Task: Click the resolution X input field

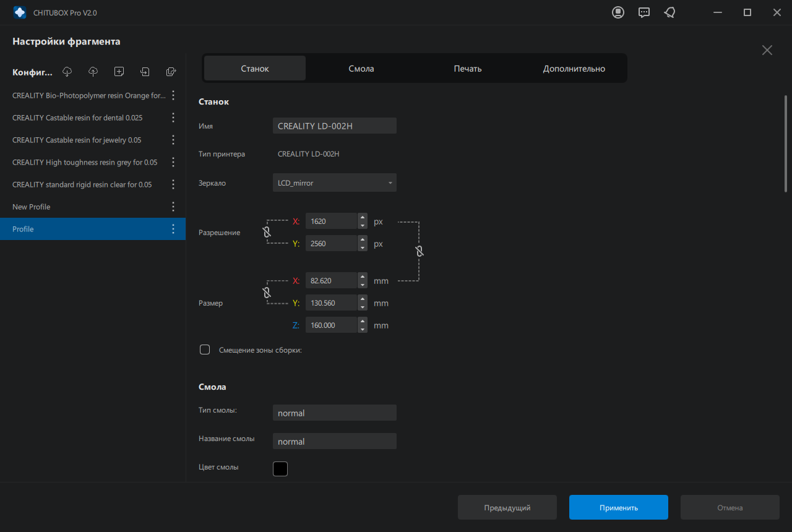Action: [x=332, y=221]
